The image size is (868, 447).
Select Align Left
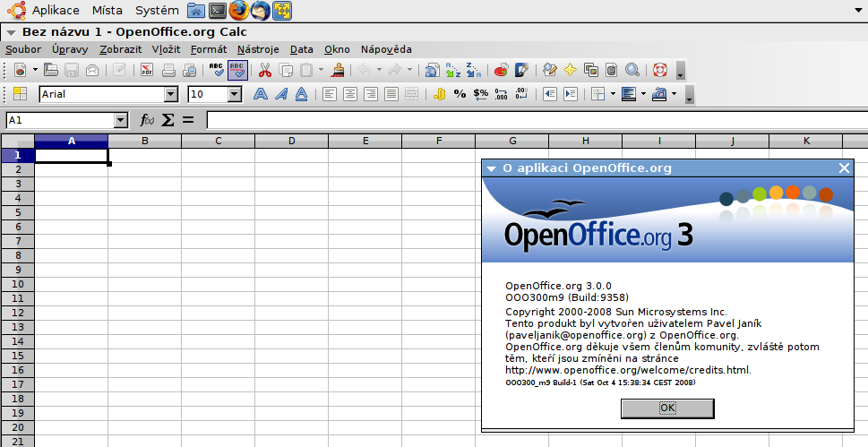330,94
